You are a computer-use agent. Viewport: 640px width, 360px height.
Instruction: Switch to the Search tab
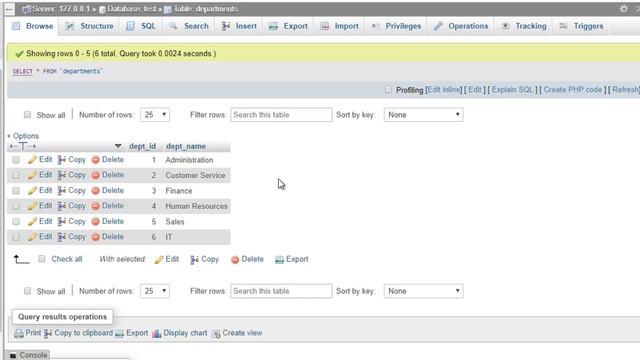[x=189, y=26]
